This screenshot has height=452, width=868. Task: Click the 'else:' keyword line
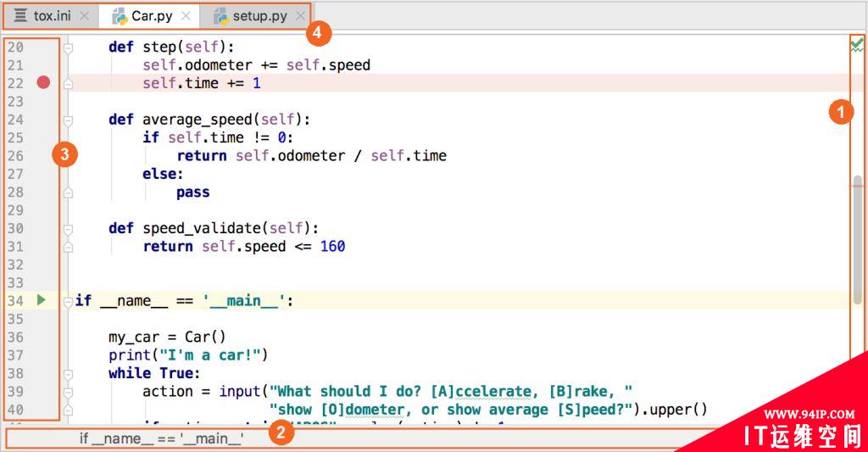tap(163, 174)
